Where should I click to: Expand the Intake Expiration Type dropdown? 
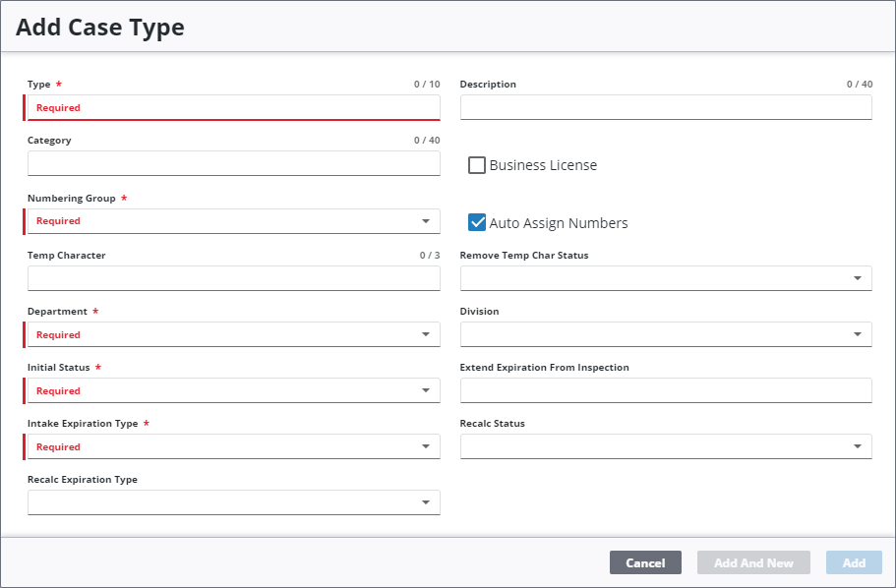point(233,447)
